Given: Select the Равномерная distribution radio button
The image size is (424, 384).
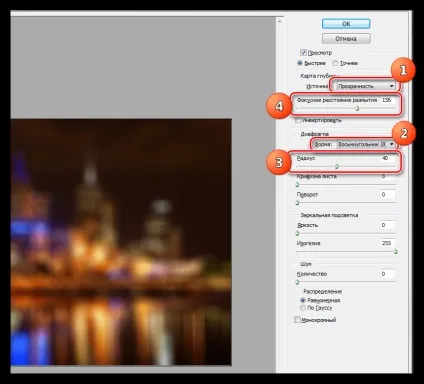Looking at the screenshot, I should [303, 300].
